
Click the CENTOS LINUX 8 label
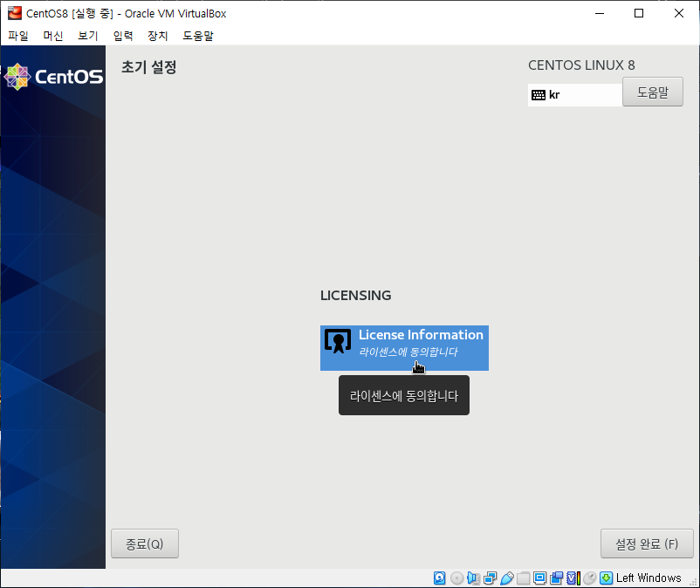581,65
